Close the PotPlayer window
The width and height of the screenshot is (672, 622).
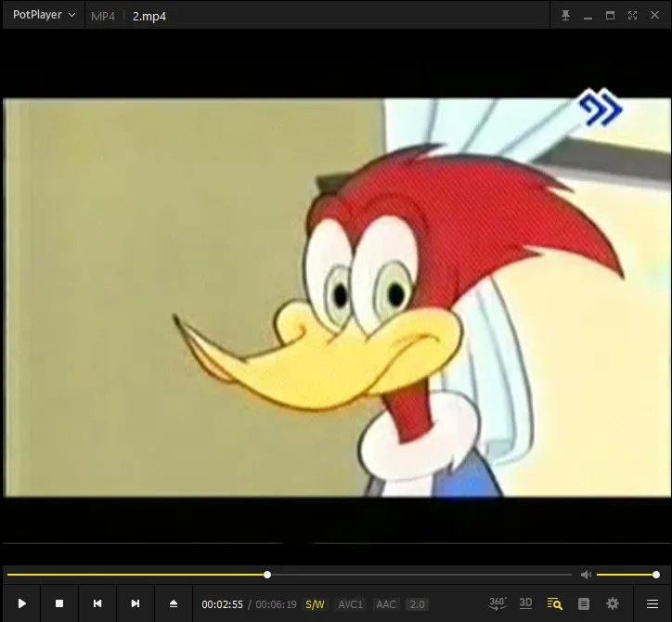click(x=655, y=15)
